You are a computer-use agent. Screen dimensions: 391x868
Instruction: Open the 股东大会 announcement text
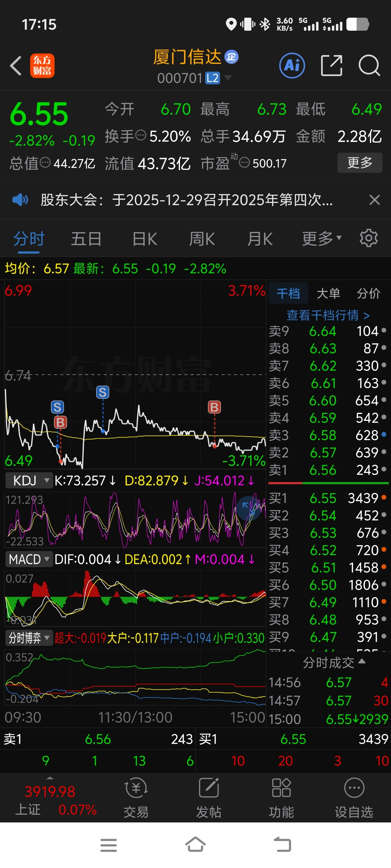tap(187, 200)
